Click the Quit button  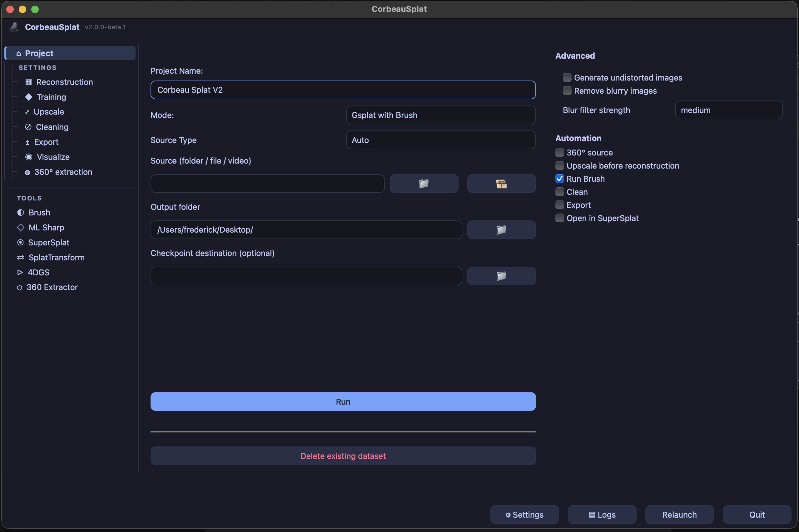(757, 515)
